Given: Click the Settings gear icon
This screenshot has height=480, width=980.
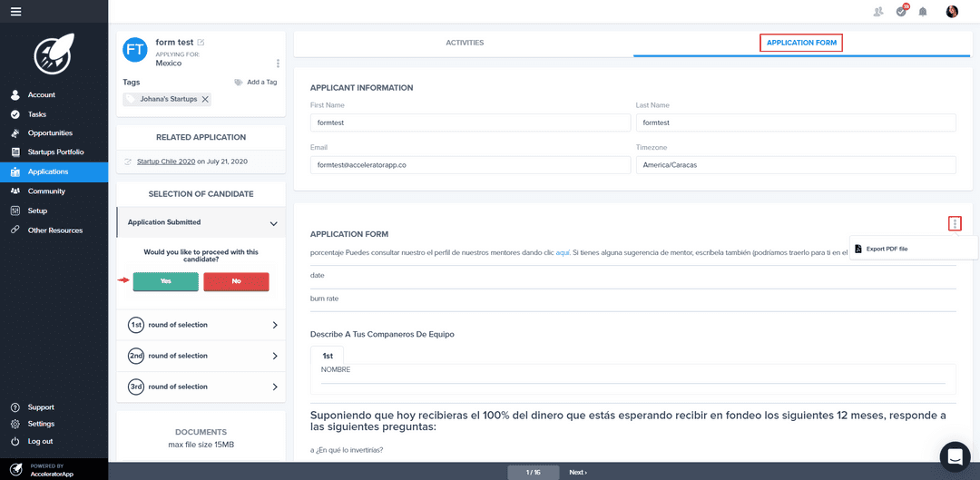Looking at the screenshot, I should tap(15, 424).
